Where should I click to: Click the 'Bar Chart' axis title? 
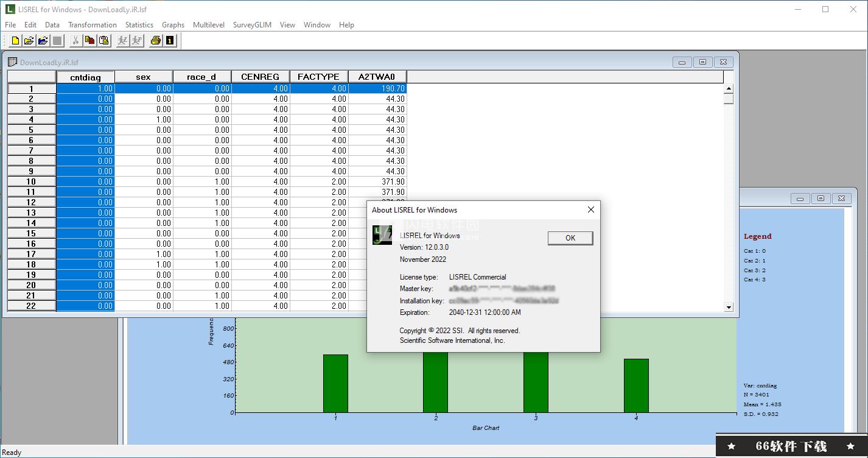(486, 428)
